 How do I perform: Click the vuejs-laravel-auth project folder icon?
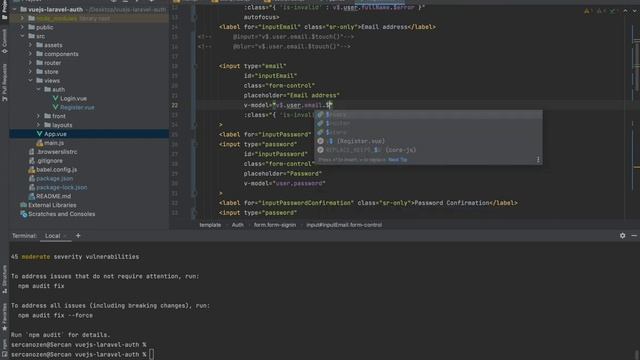point(24,9)
